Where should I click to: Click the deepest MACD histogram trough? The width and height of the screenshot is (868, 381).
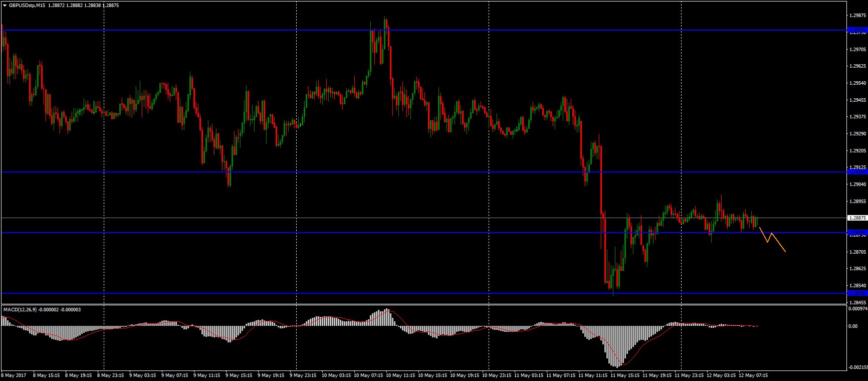click(616, 366)
